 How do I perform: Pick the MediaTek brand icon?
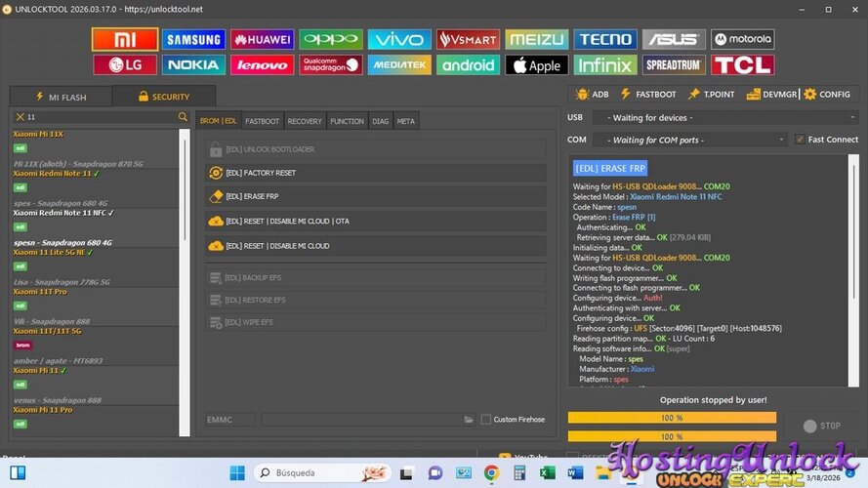[x=399, y=65]
